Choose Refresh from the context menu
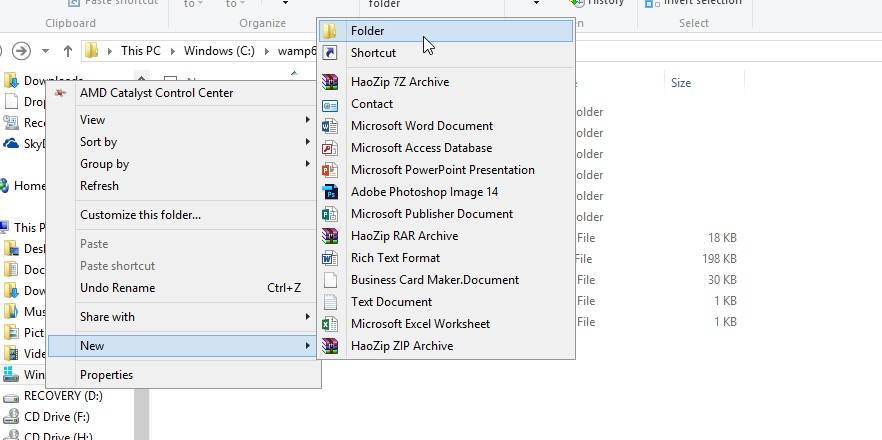This screenshot has width=882, height=440. point(99,186)
